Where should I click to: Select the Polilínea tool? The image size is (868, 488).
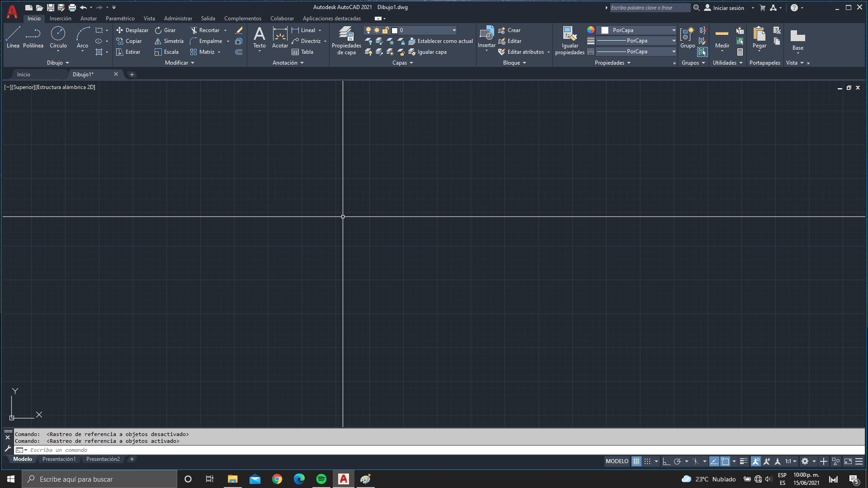[x=33, y=37]
